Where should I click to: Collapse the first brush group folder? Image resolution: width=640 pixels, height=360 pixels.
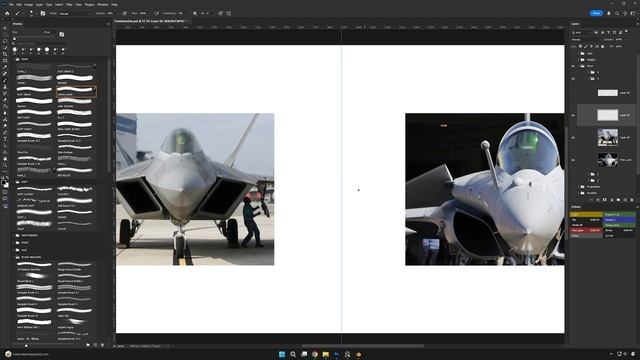(18, 59)
